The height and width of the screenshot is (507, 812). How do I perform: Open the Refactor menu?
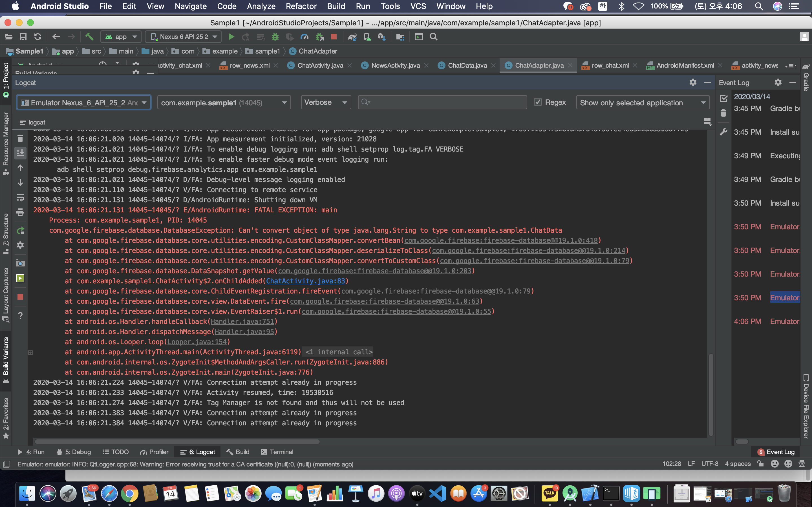click(x=301, y=6)
